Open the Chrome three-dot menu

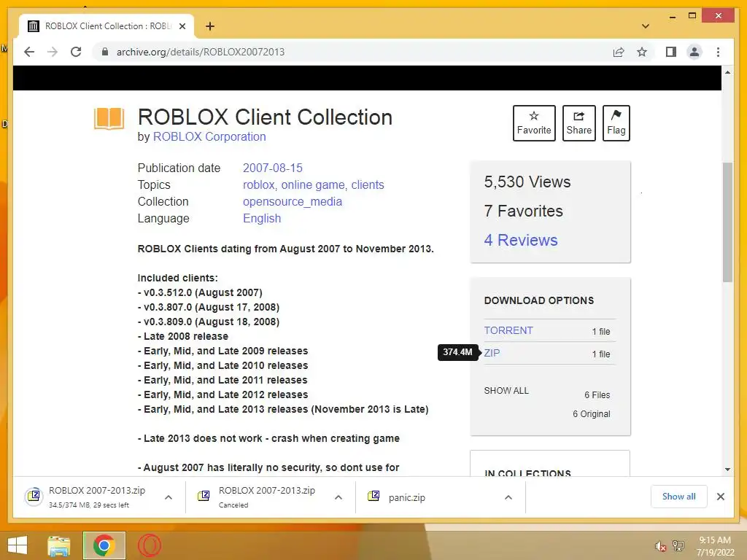pos(718,52)
